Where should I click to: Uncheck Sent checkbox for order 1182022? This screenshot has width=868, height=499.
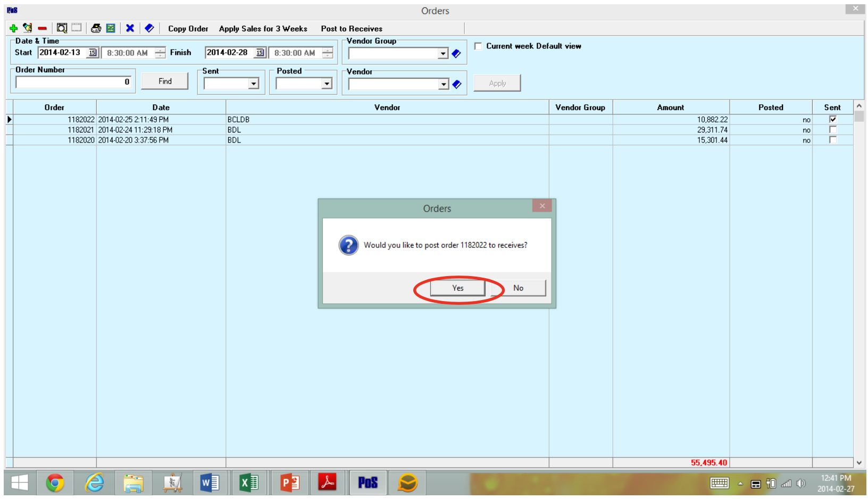click(x=833, y=119)
